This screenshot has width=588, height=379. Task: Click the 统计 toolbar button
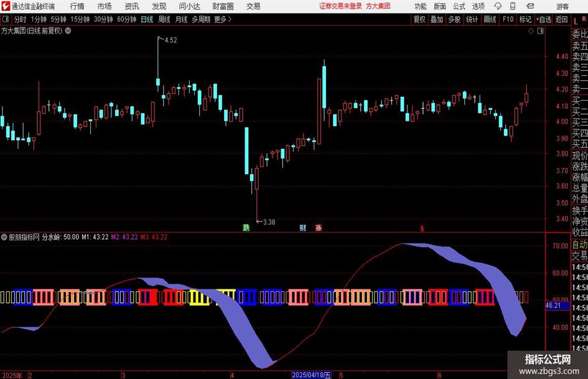472,19
